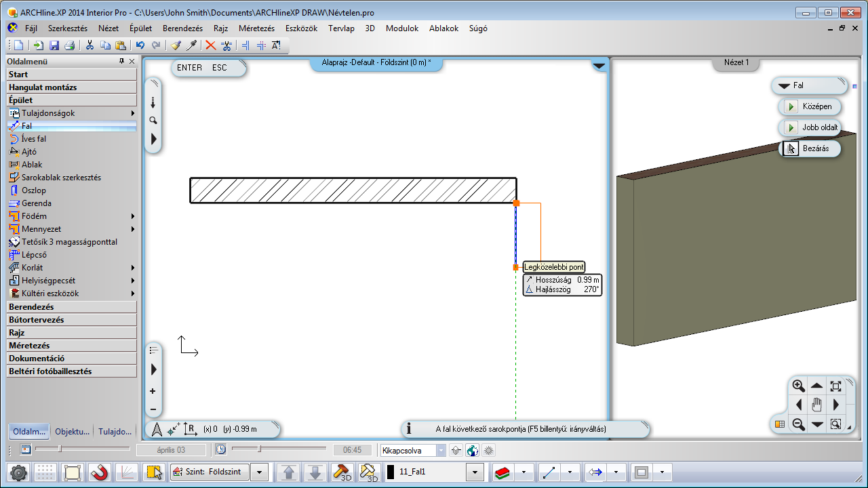Move down one floor with the down arrow
Screen dimensions: 868x488
point(315,472)
